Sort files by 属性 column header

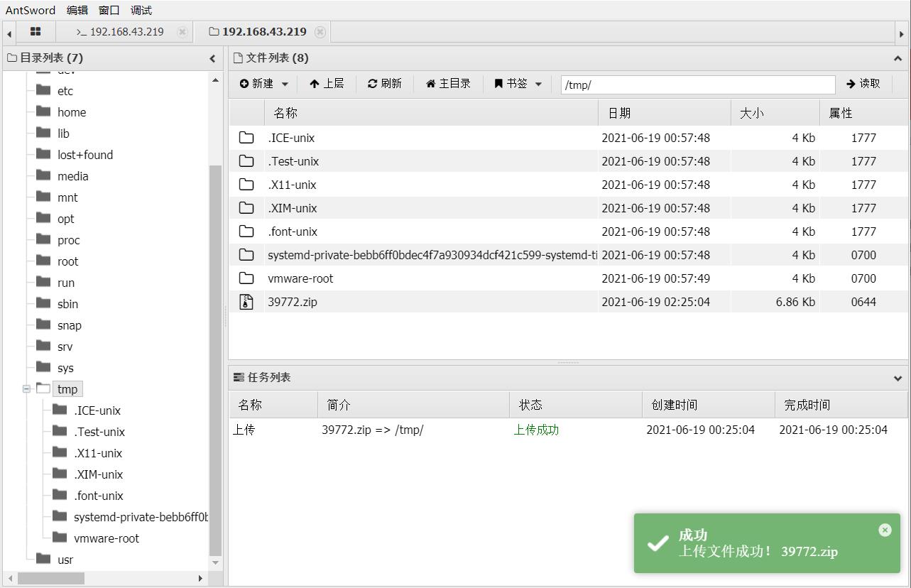pos(863,113)
